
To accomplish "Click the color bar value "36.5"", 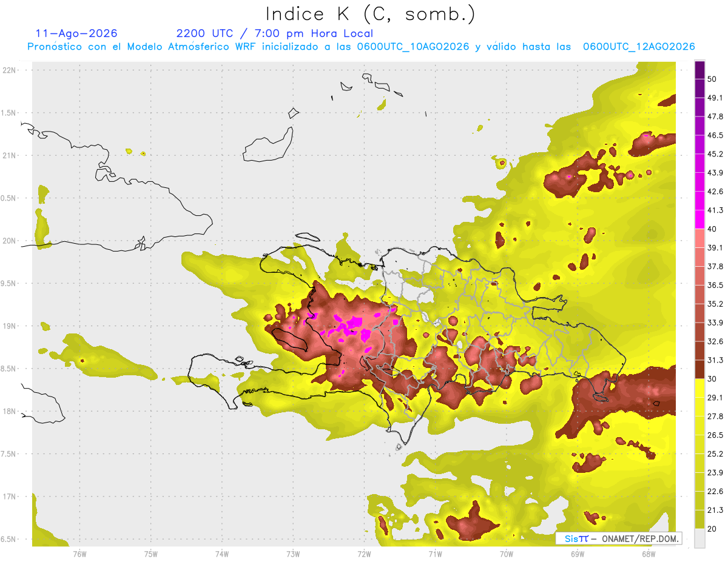I will coord(715,285).
